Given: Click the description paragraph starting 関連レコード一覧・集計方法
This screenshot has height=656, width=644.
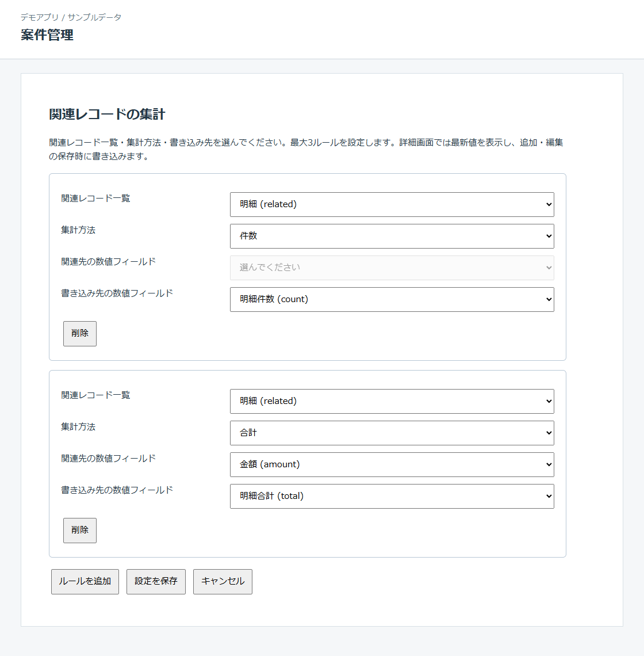Looking at the screenshot, I should [x=306, y=150].
